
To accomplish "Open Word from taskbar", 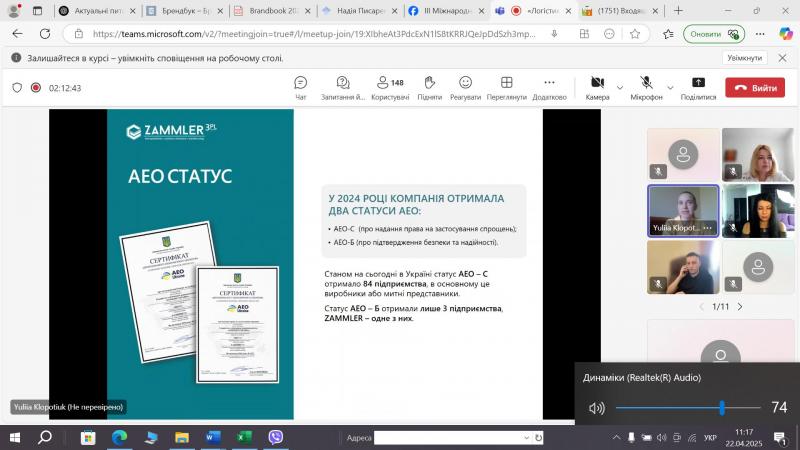I will pyautogui.click(x=213, y=437).
